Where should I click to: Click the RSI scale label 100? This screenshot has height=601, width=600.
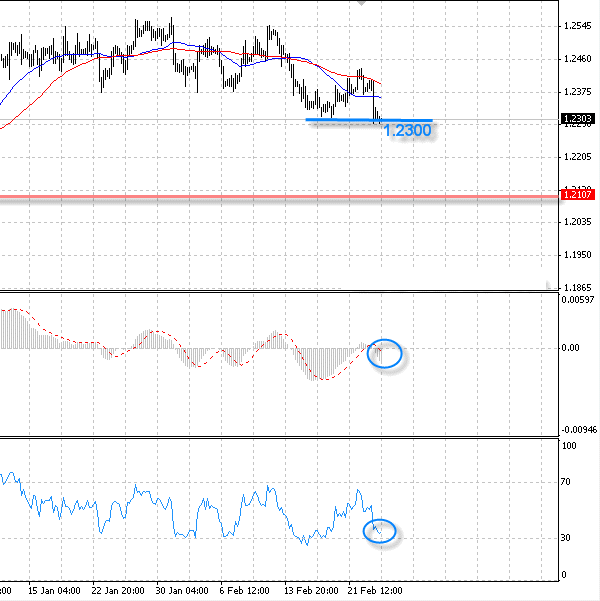click(x=569, y=446)
